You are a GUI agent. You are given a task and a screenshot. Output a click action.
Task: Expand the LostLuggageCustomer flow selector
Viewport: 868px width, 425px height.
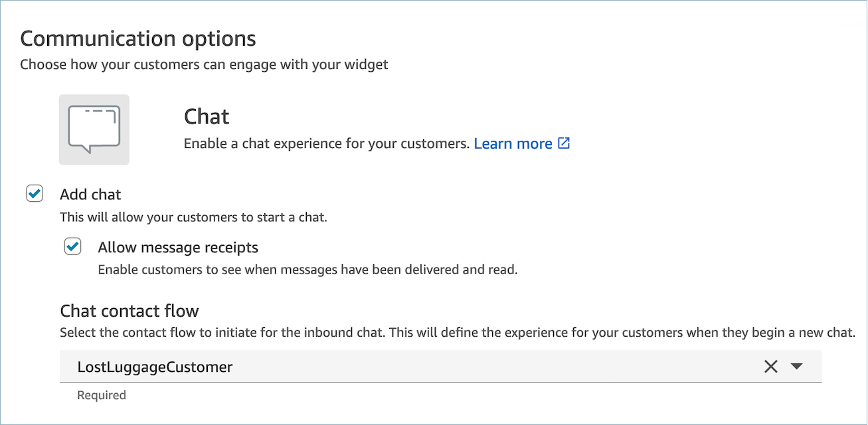797,366
